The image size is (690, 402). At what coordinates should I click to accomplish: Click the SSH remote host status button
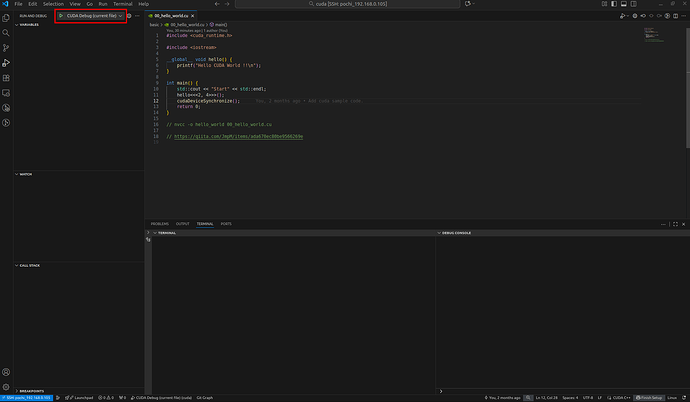[x=26, y=397]
